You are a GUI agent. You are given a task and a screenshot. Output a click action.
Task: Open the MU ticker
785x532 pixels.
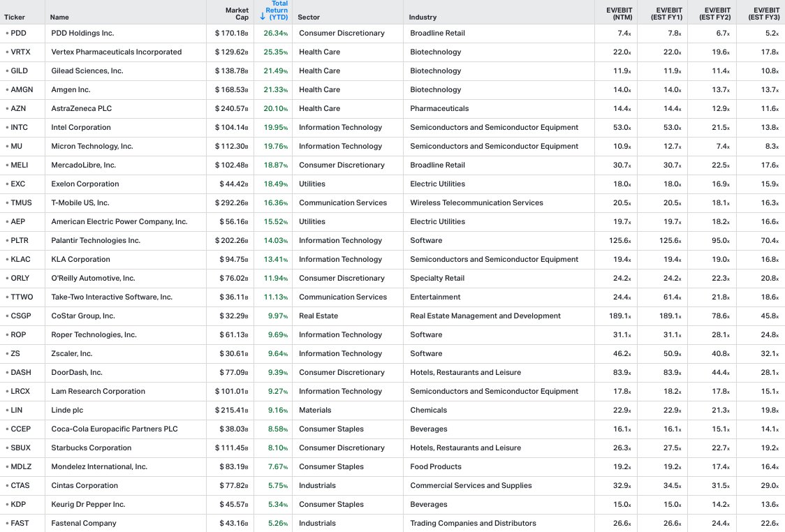pyautogui.click(x=17, y=146)
